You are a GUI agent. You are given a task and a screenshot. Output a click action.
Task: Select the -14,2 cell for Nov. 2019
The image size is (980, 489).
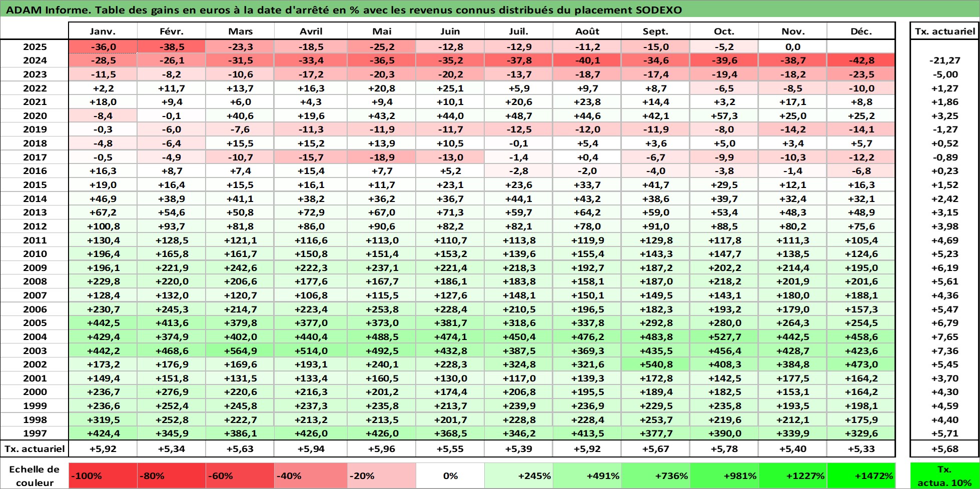tap(793, 129)
